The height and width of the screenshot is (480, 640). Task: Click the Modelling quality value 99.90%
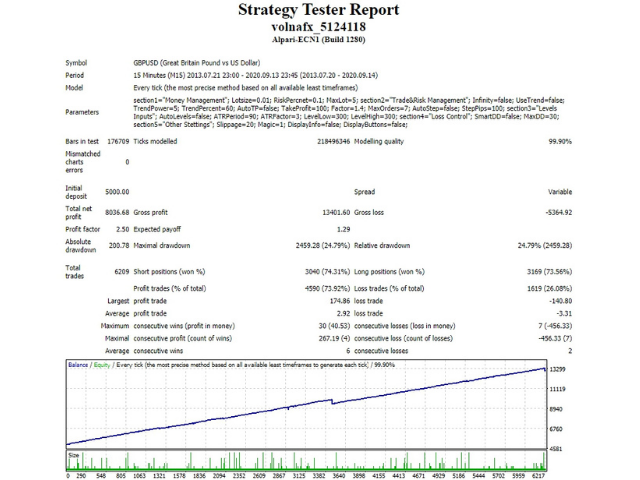click(560, 142)
